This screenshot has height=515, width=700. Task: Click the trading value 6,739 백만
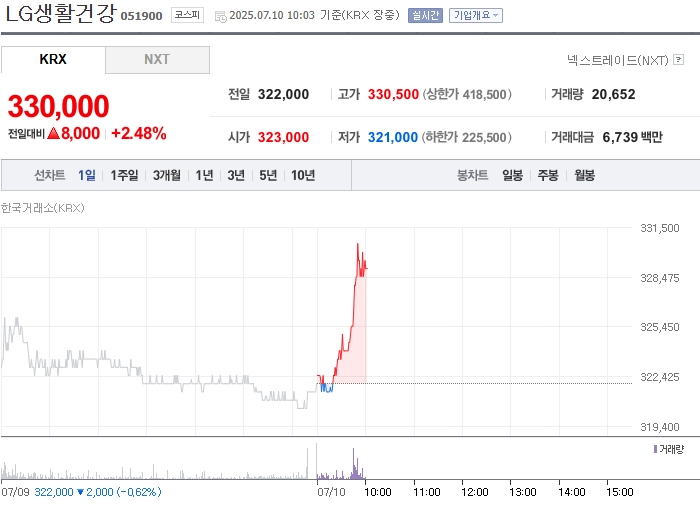tap(633, 137)
